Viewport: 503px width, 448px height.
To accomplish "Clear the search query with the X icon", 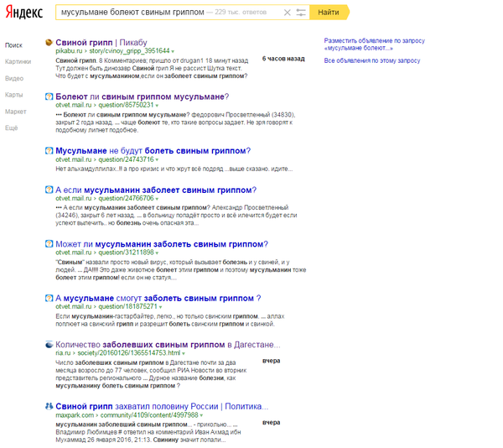I will coord(288,13).
